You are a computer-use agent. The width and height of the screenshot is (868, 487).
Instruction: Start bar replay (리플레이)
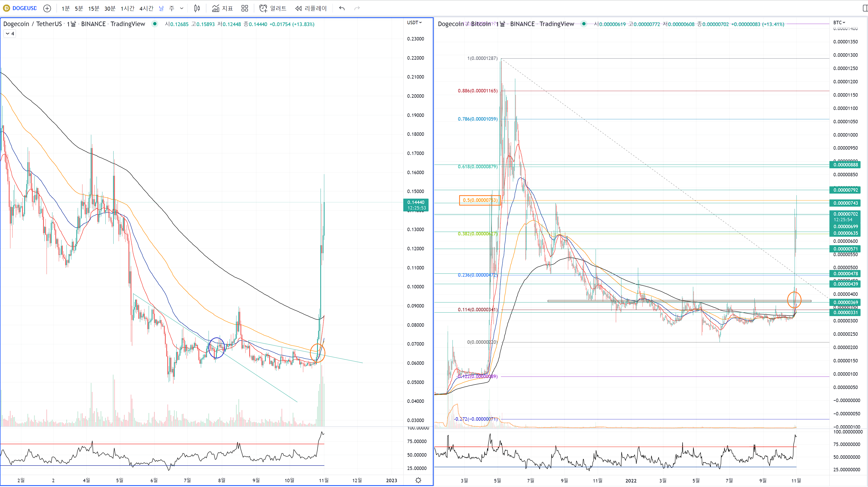pyautogui.click(x=311, y=9)
